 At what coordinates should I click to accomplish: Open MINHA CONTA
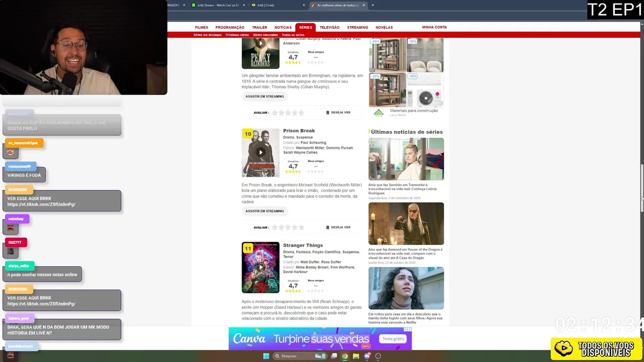point(434,27)
